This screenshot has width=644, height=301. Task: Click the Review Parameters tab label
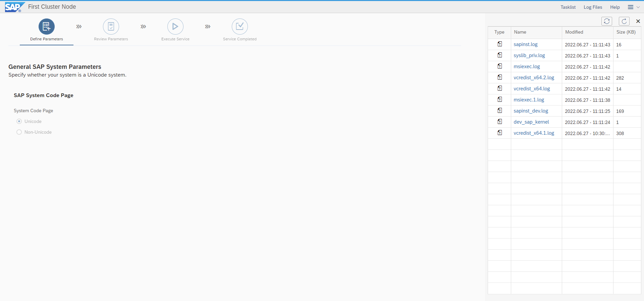pos(111,39)
